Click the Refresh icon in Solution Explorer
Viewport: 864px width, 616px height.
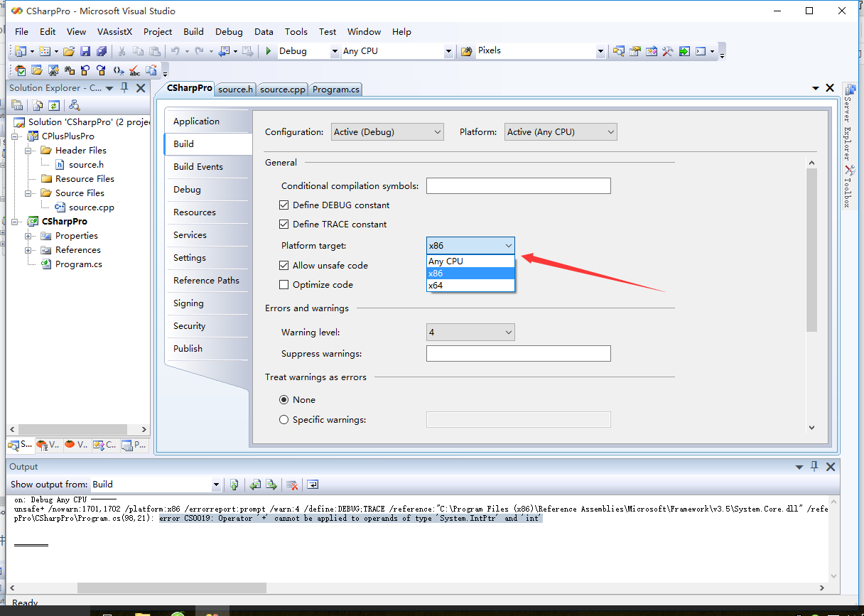pos(54,105)
